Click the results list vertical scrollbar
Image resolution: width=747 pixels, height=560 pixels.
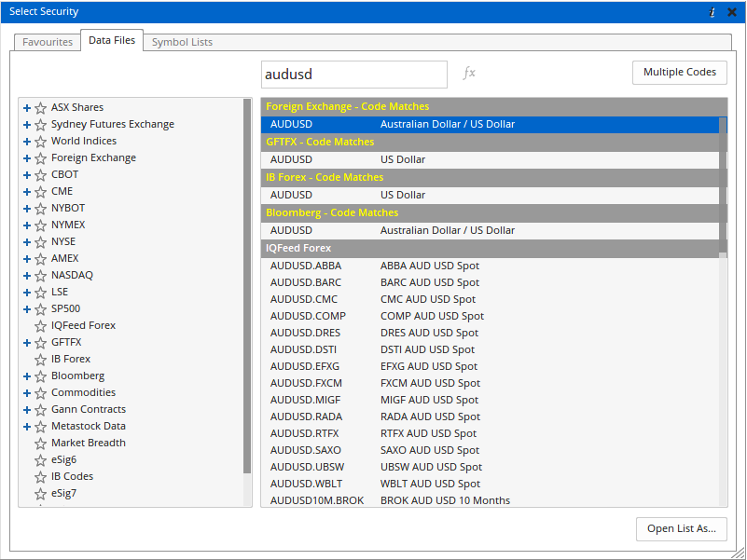pos(723,185)
